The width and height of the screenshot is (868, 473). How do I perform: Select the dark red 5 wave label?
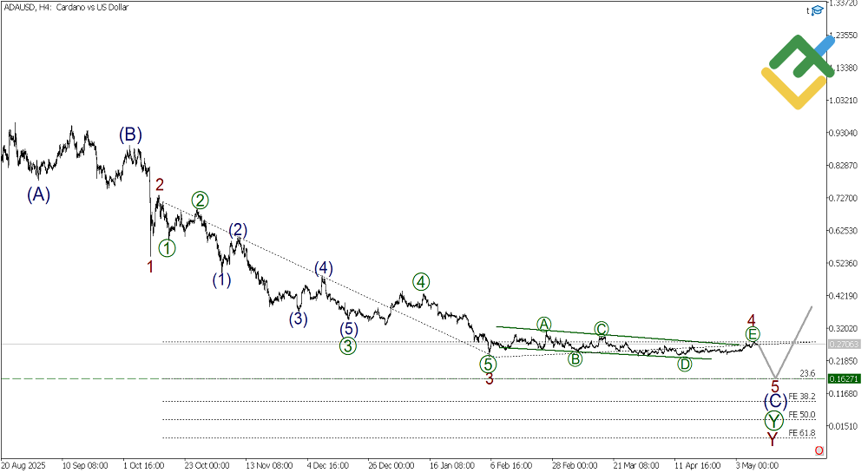(x=775, y=387)
